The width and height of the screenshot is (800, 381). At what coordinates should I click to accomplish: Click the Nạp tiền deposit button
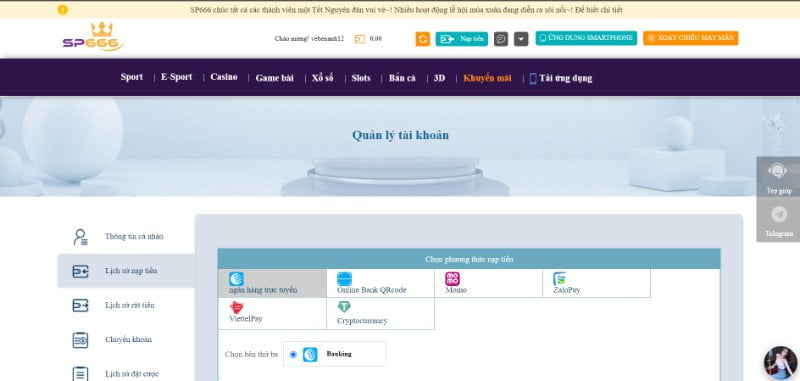coord(462,39)
